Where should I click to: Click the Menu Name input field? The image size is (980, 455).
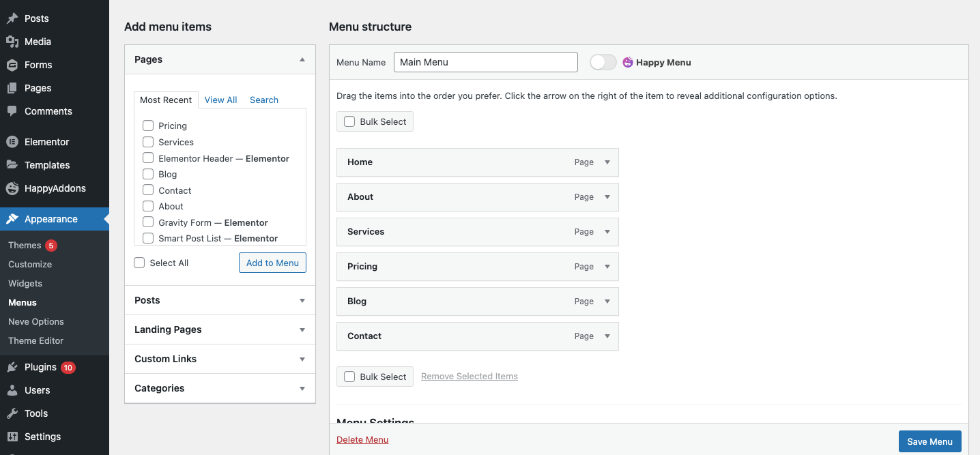click(x=485, y=62)
